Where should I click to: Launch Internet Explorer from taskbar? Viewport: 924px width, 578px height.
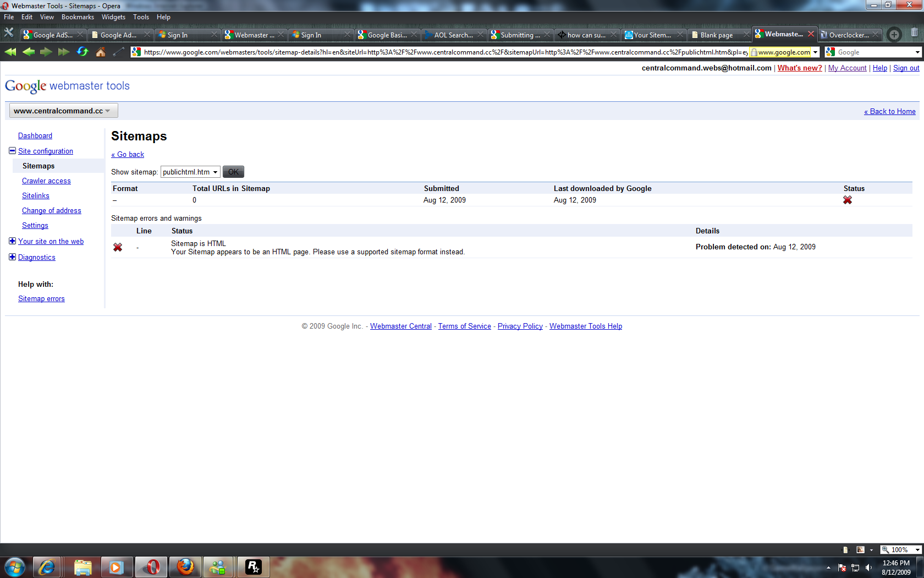(47, 566)
